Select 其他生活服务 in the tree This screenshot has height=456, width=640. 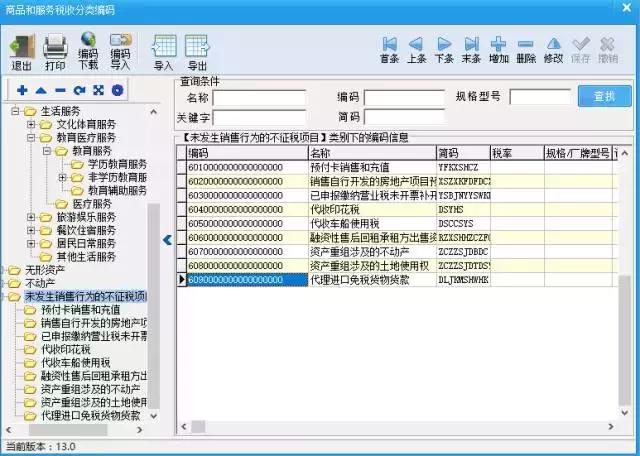86,256
